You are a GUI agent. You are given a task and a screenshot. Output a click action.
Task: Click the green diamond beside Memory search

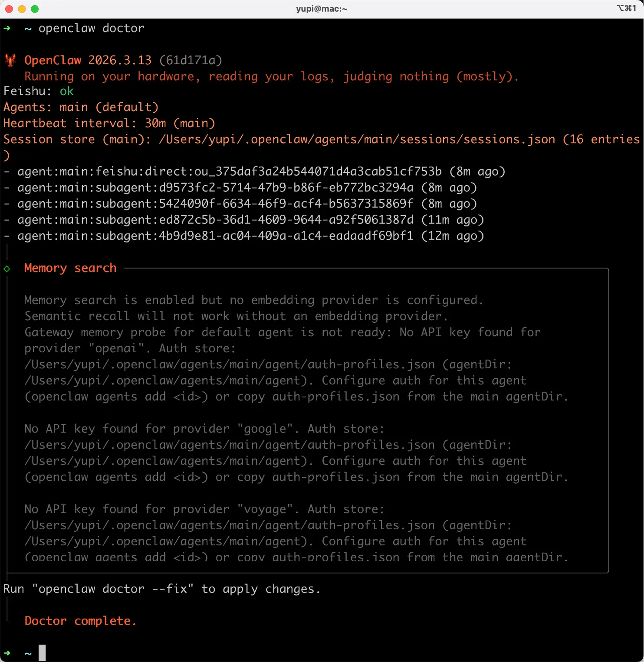point(7,269)
